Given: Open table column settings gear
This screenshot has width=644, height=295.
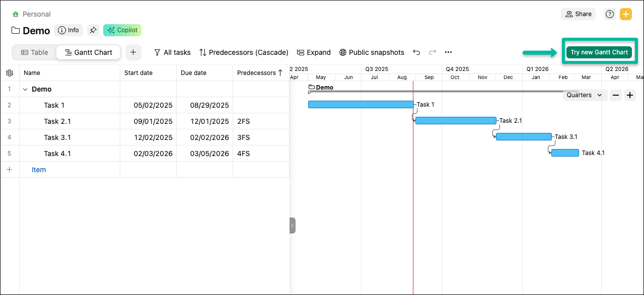Looking at the screenshot, I should point(10,73).
